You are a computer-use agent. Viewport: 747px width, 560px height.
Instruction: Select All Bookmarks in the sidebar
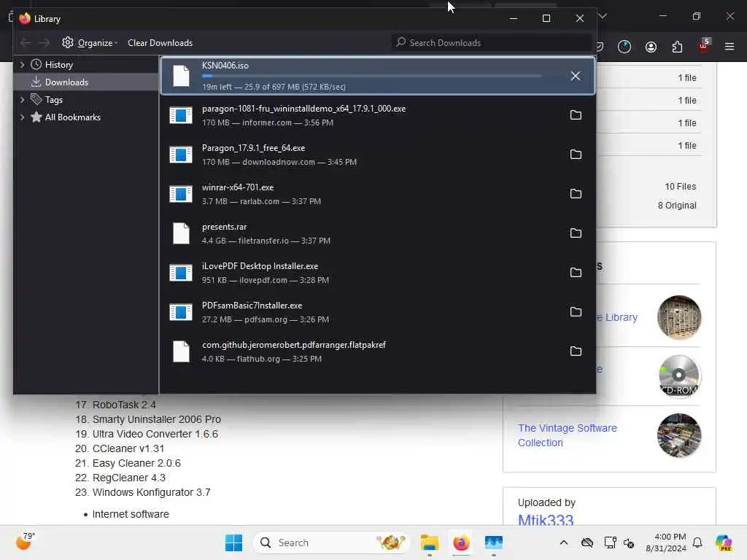click(72, 117)
